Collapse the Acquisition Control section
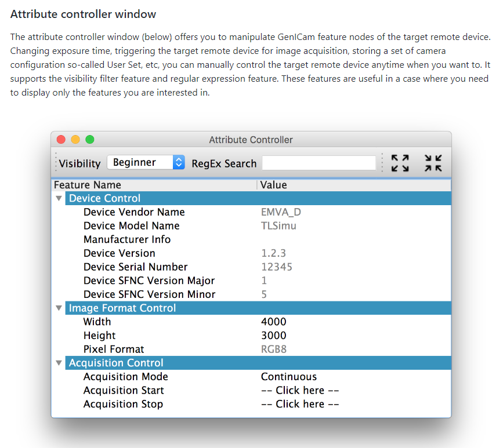This screenshot has width=496, height=448. pyautogui.click(x=58, y=362)
